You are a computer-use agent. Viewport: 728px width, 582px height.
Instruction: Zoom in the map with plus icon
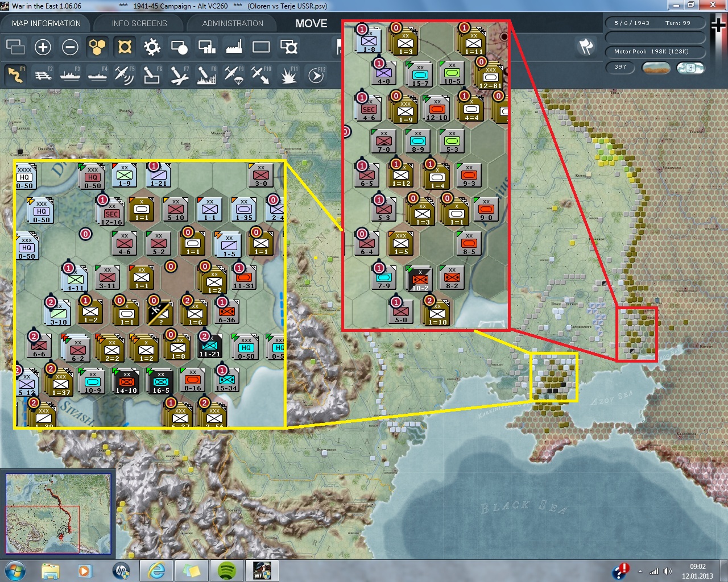tap(43, 47)
